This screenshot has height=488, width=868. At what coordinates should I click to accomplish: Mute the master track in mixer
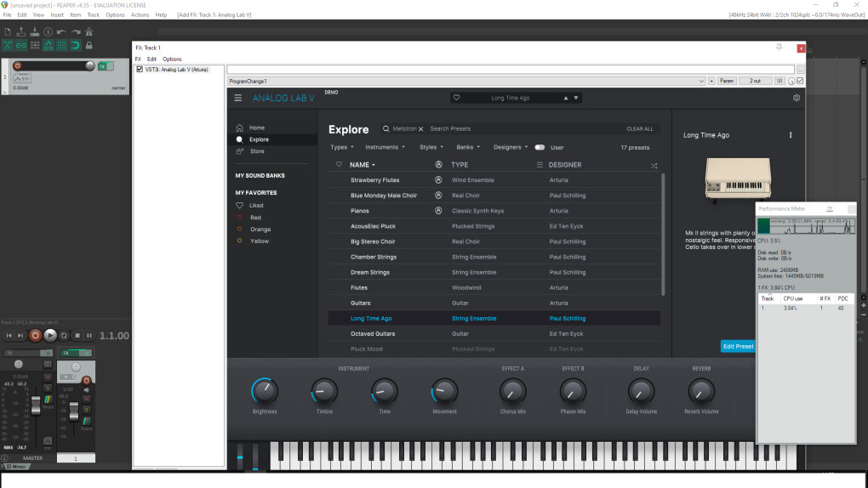48,377
